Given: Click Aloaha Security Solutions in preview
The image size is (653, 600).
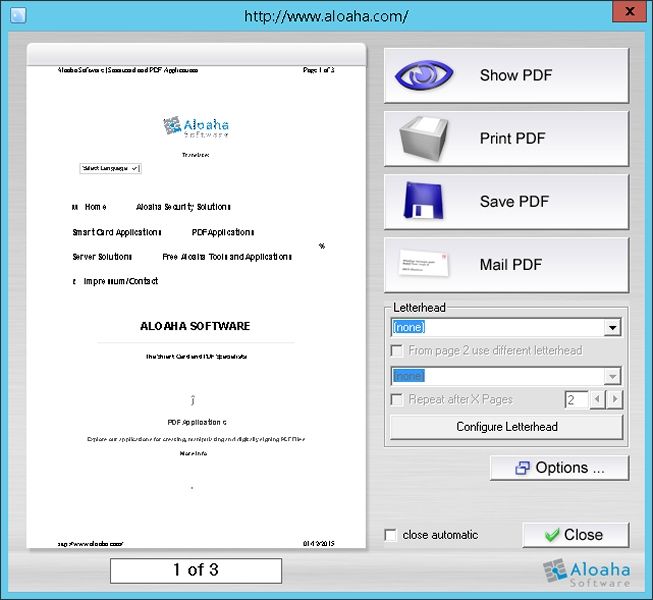Looking at the screenshot, I should pyautogui.click(x=183, y=207).
